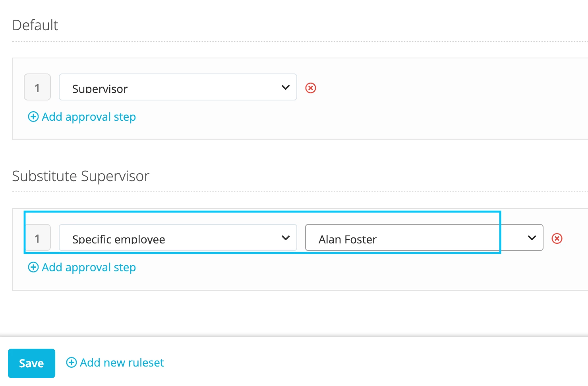Open the Specific employee dropdown

[178, 237]
